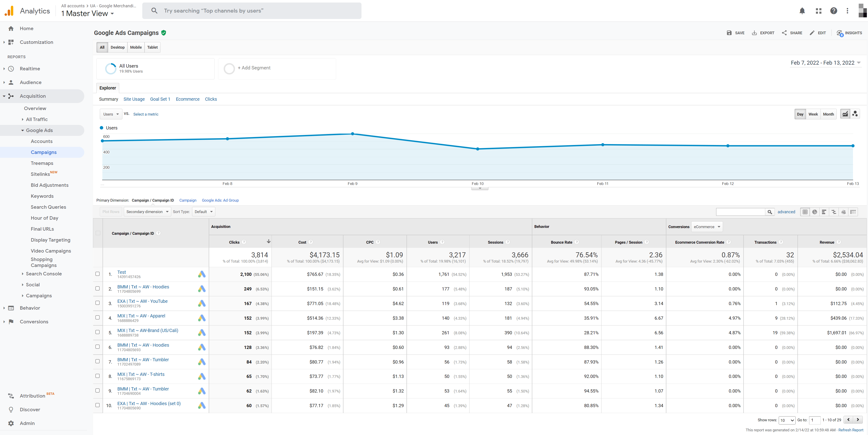Switch to the Mobile device tab
The height and width of the screenshot is (435, 868).
[136, 47]
